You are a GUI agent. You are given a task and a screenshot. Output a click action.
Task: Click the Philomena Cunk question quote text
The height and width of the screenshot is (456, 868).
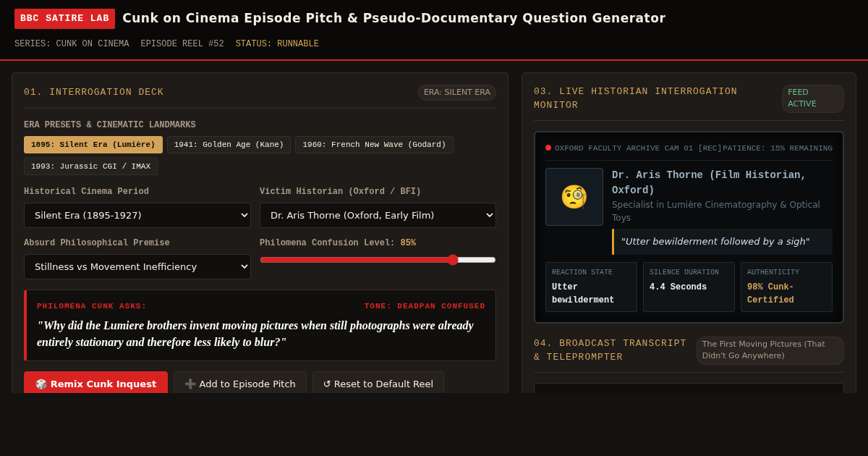(255, 334)
